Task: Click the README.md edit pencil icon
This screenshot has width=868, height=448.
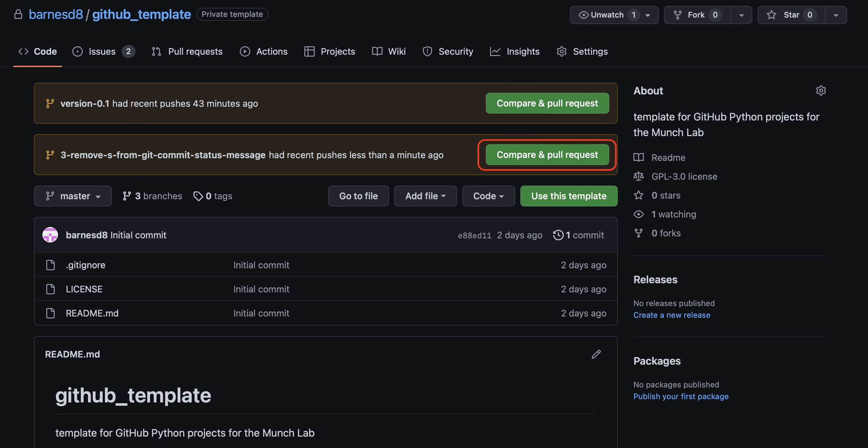Action: 596,354
